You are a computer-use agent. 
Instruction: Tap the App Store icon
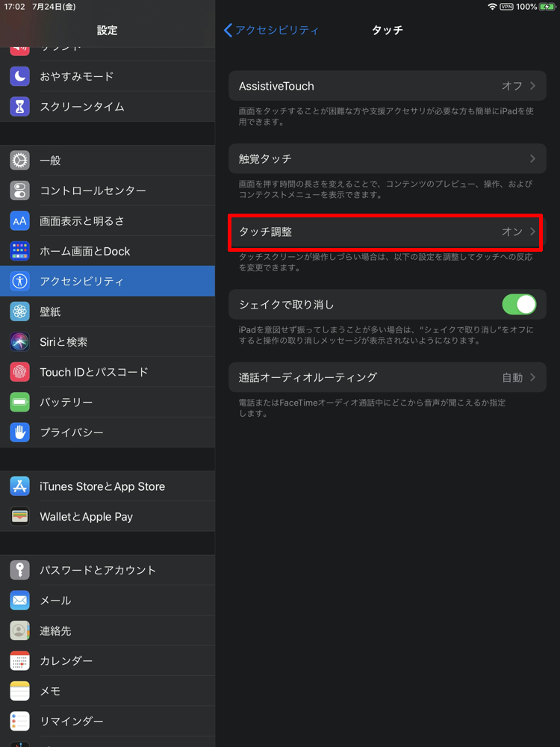click(x=19, y=486)
